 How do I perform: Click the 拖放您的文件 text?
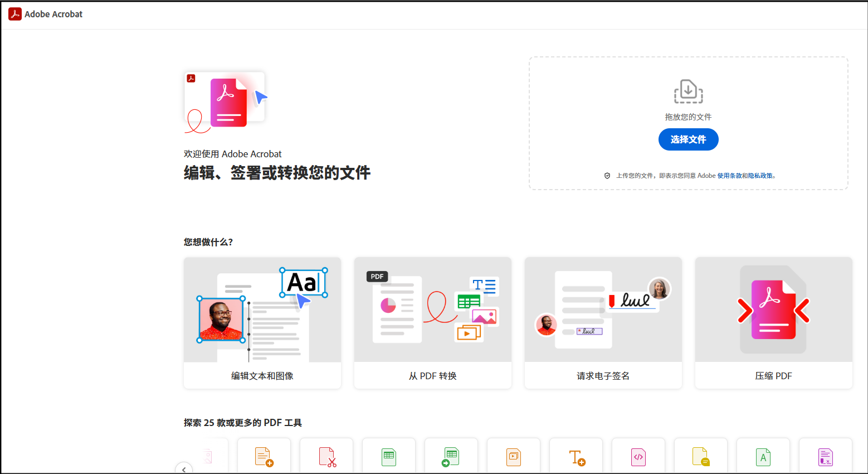(x=688, y=117)
